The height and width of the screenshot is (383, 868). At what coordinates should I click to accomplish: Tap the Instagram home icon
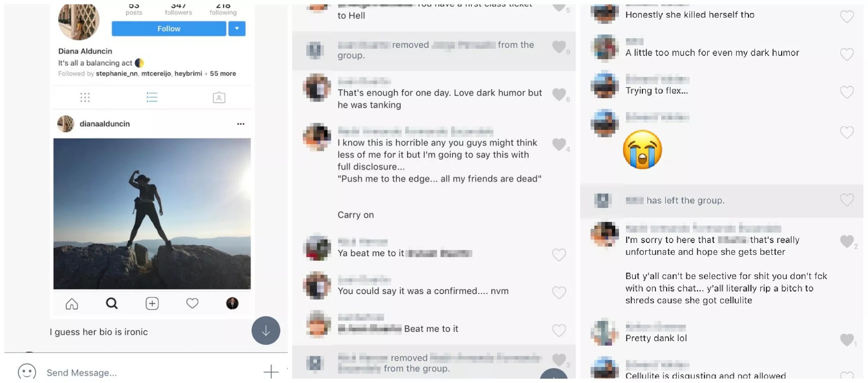pos(72,304)
